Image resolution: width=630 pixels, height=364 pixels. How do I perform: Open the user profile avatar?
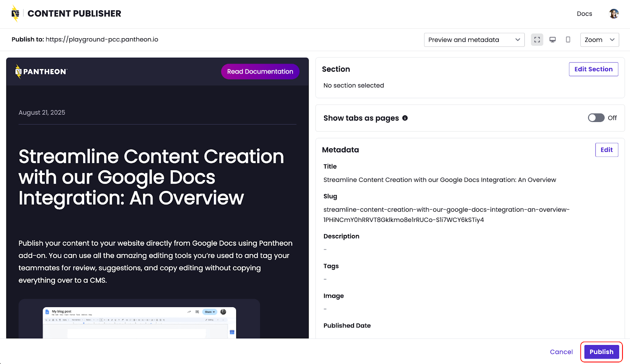[613, 14]
